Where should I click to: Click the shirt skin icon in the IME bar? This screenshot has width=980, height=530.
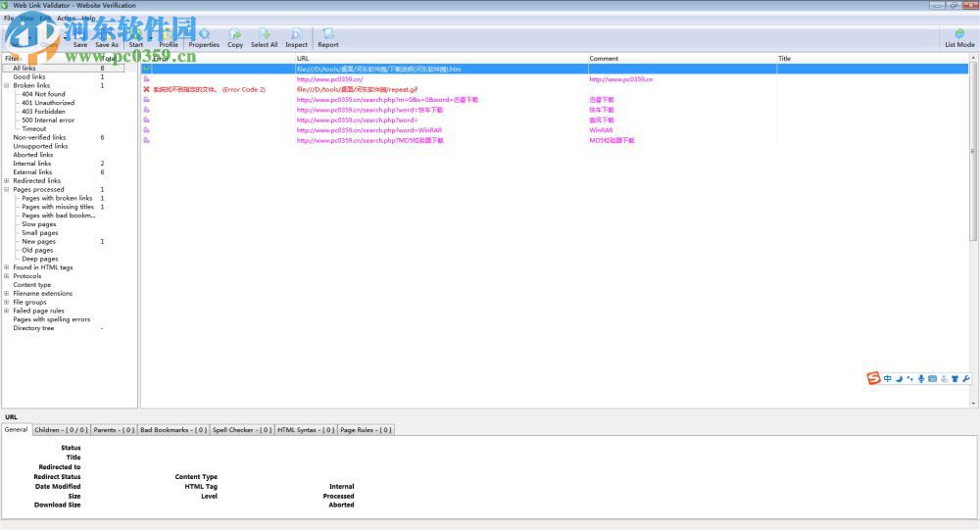tap(955, 379)
